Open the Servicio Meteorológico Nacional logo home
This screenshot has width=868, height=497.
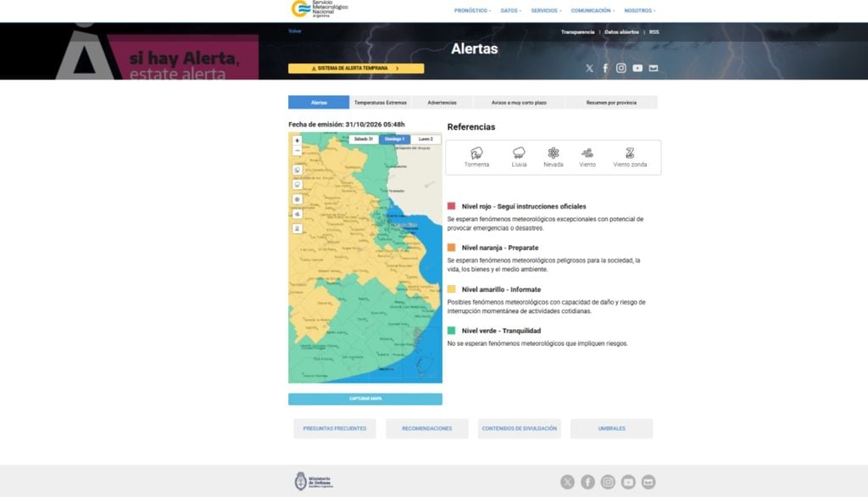[320, 8]
